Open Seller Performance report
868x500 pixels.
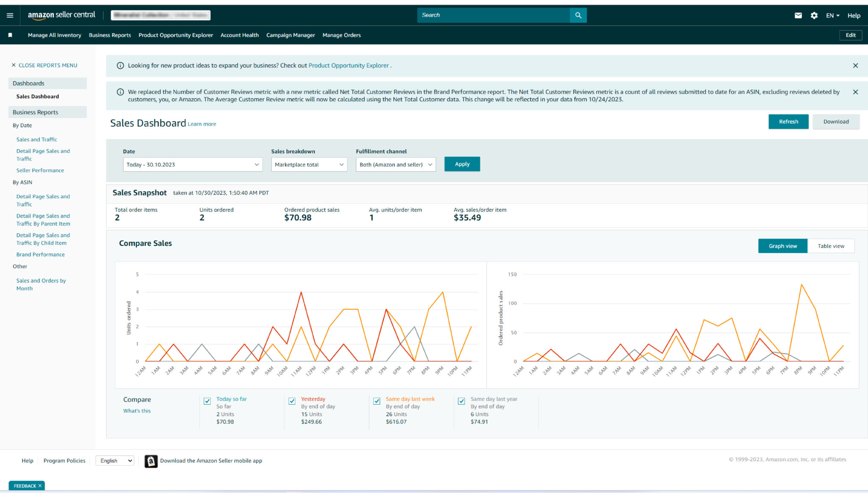[40, 170]
